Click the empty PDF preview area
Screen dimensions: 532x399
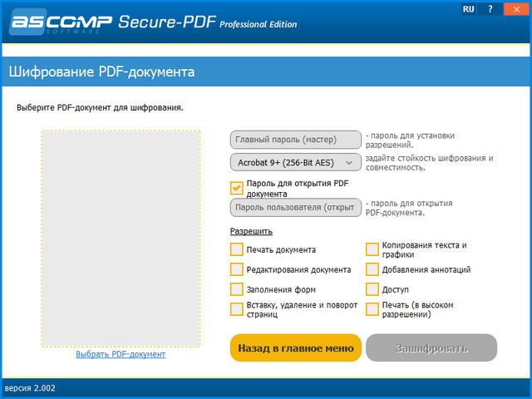pyautogui.click(x=121, y=239)
